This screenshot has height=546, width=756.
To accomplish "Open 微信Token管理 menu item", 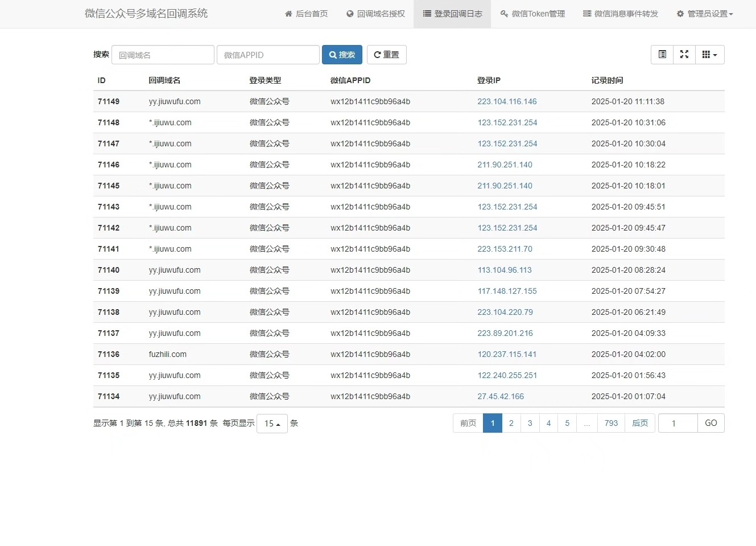I will (532, 14).
